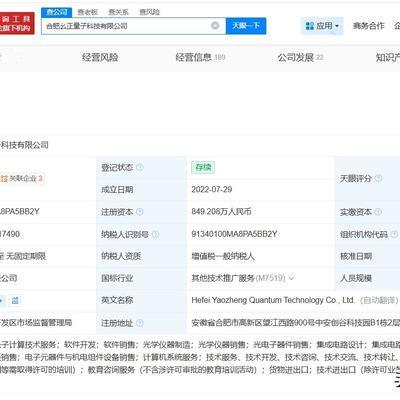Click the taxpayer ID 91340100MA8PA5BB2Y

pyautogui.click(x=234, y=234)
